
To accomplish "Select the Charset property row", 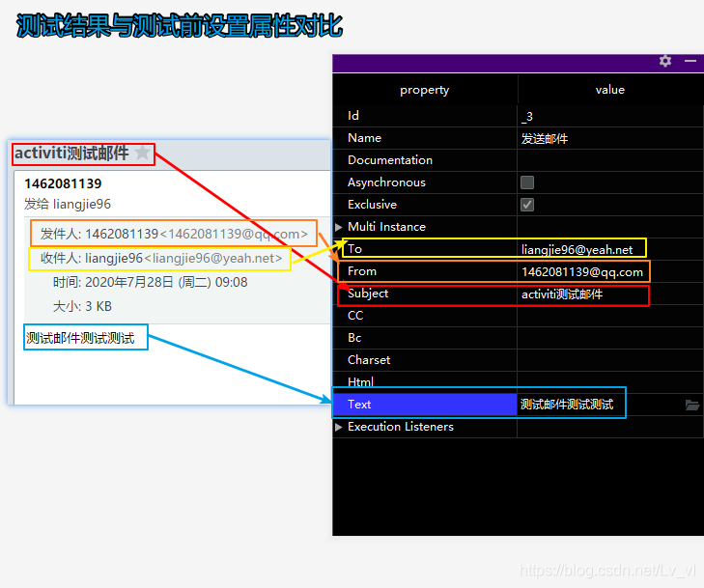I will pyautogui.click(x=519, y=360).
